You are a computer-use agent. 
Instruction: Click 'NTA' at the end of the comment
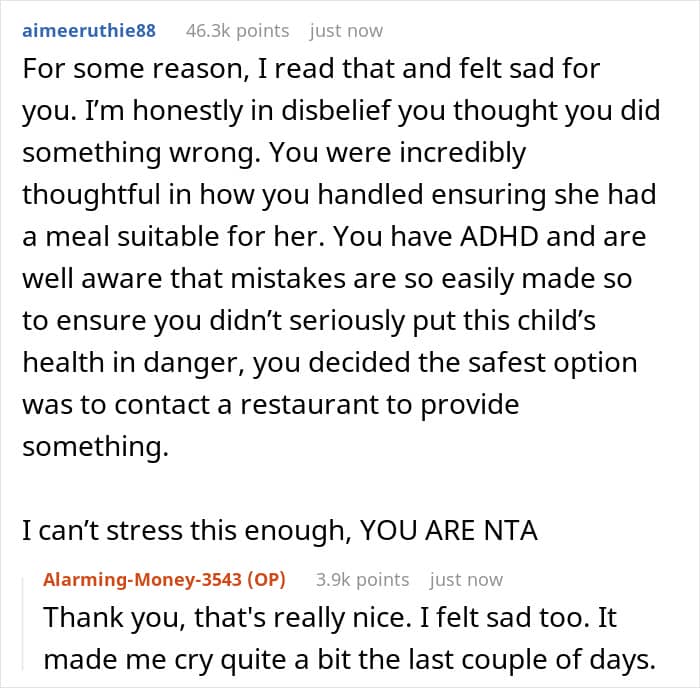click(x=509, y=532)
